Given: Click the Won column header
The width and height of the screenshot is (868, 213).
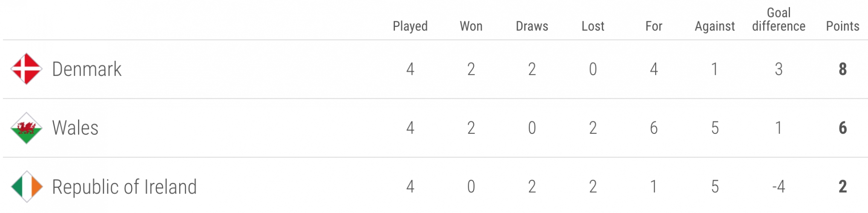Looking at the screenshot, I should (x=471, y=26).
